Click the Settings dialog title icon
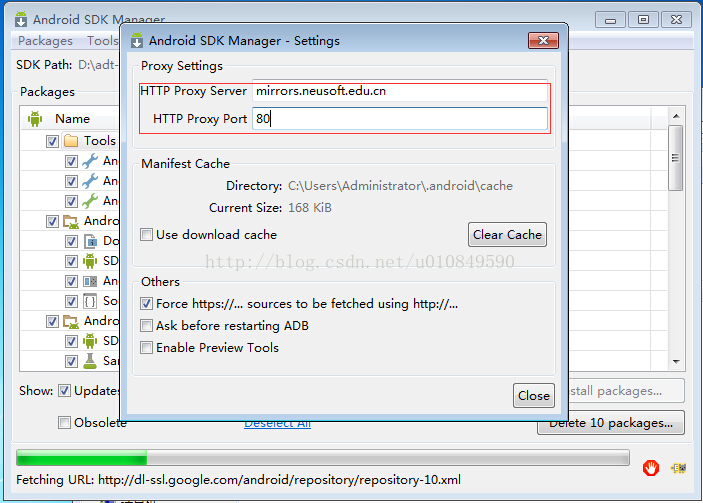This screenshot has width=703, height=503. click(137, 40)
